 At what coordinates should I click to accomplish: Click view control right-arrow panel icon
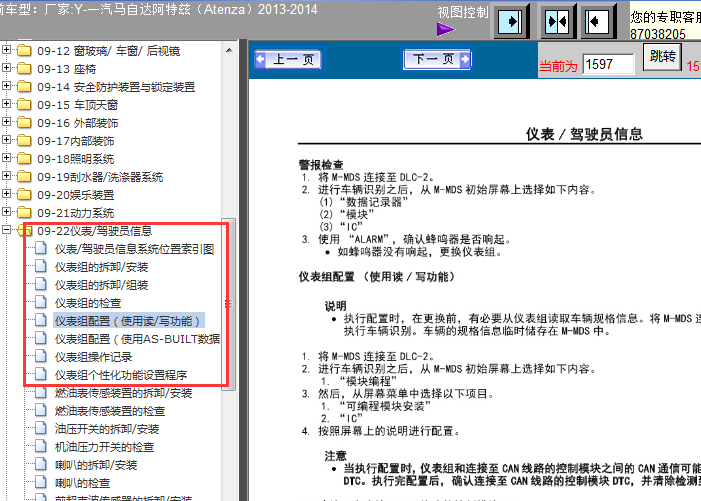[x=511, y=21]
